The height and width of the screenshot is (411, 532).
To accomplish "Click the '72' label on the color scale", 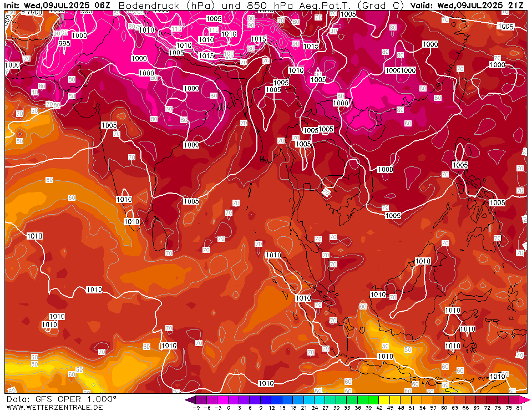I will click(487, 408).
